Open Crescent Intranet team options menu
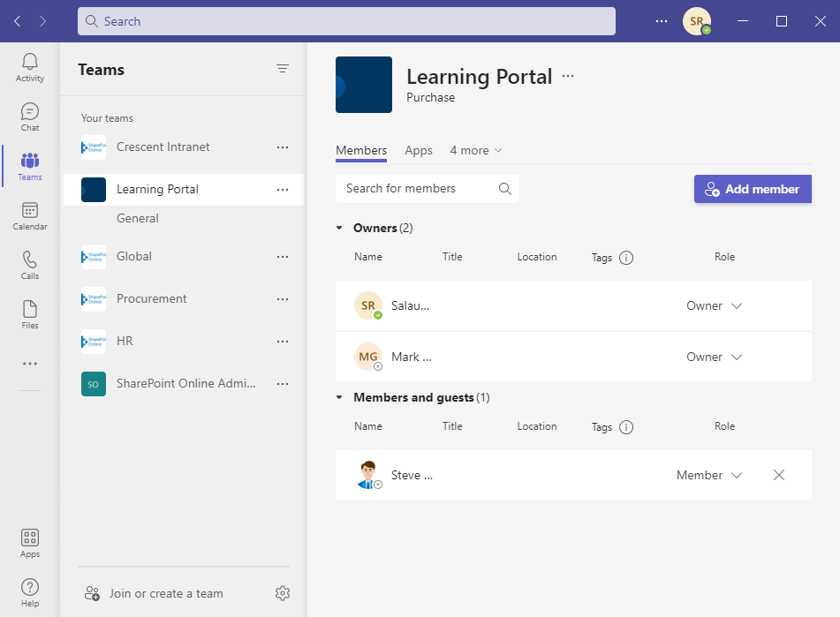Screen dimensions: 840x617 click(283, 147)
